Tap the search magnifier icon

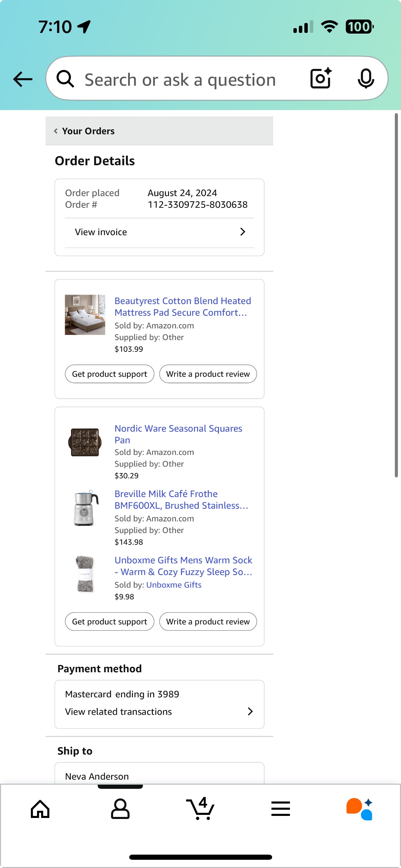(x=65, y=79)
